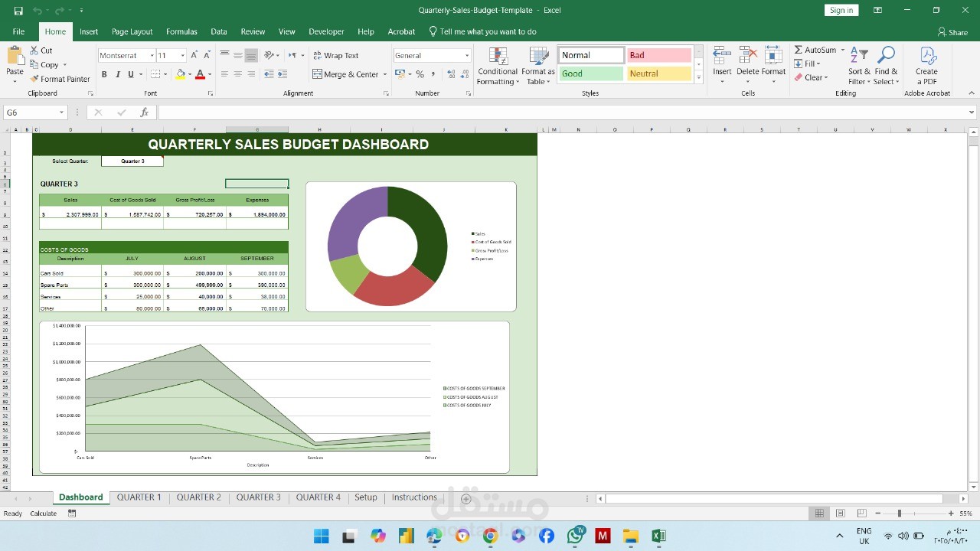This screenshot has width=980, height=551.
Task: Switch to the QUARTER 3 sheet tab
Action: click(x=258, y=497)
